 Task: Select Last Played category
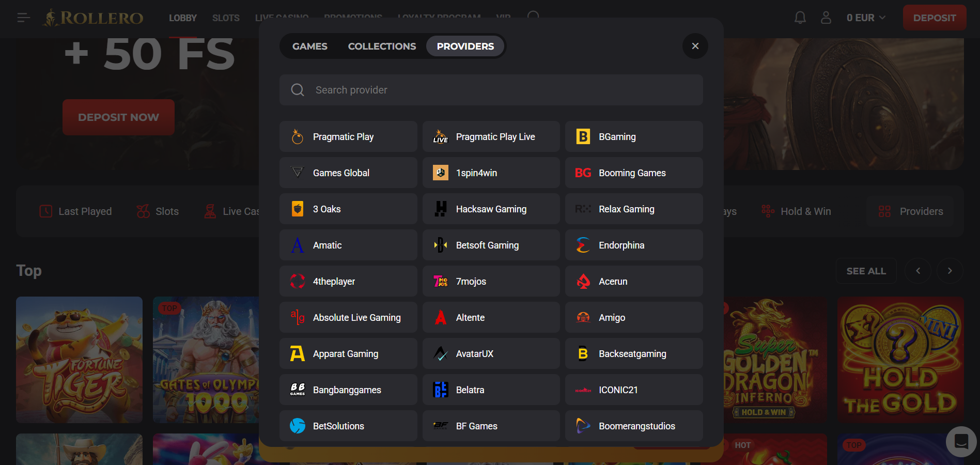[76, 211]
